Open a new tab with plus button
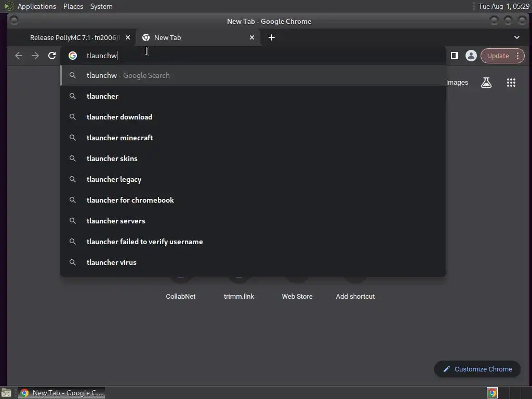Viewport: 532px width, 399px height. (x=271, y=37)
